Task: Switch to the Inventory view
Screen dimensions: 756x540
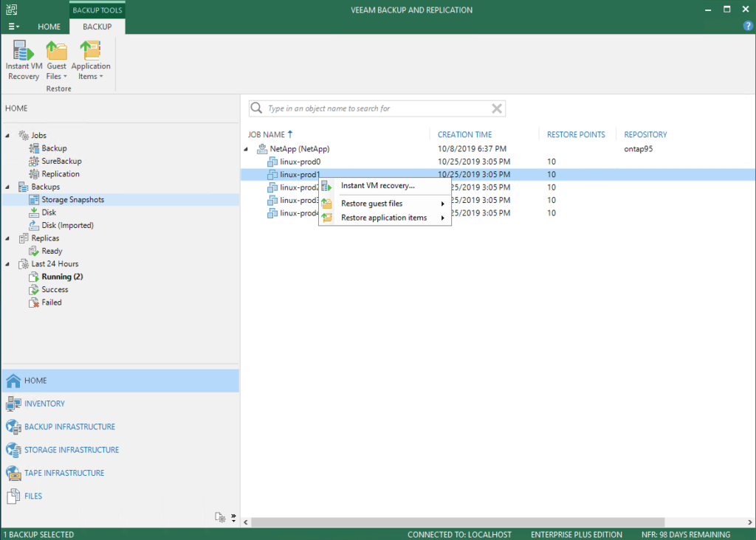Action: pyautogui.click(x=44, y=404)
